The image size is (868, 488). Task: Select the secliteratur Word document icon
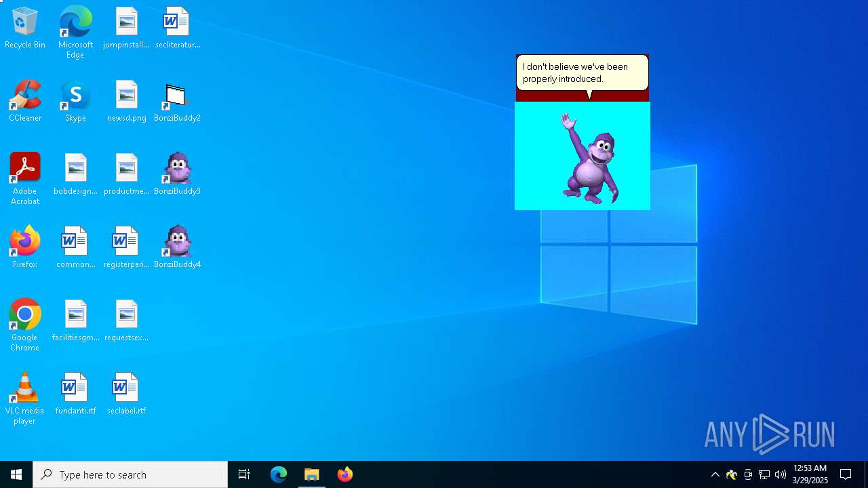(x=177, y=28)
